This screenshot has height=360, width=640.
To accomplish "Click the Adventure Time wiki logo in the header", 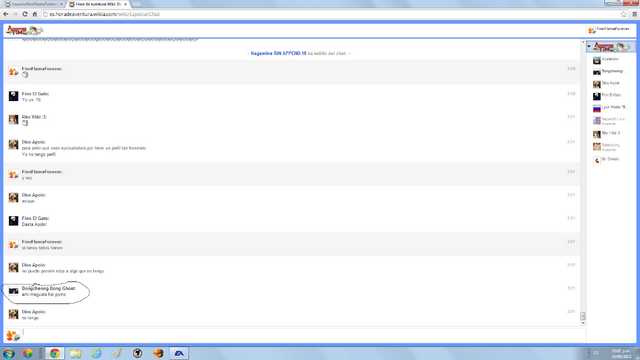I will coord(24,30).
